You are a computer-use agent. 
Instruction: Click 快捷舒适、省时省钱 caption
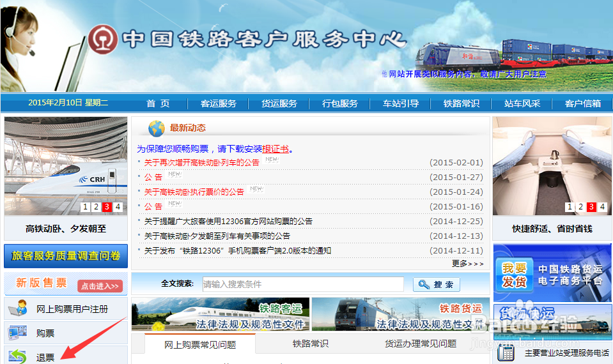pyautogui.click(x=552, y=229)
